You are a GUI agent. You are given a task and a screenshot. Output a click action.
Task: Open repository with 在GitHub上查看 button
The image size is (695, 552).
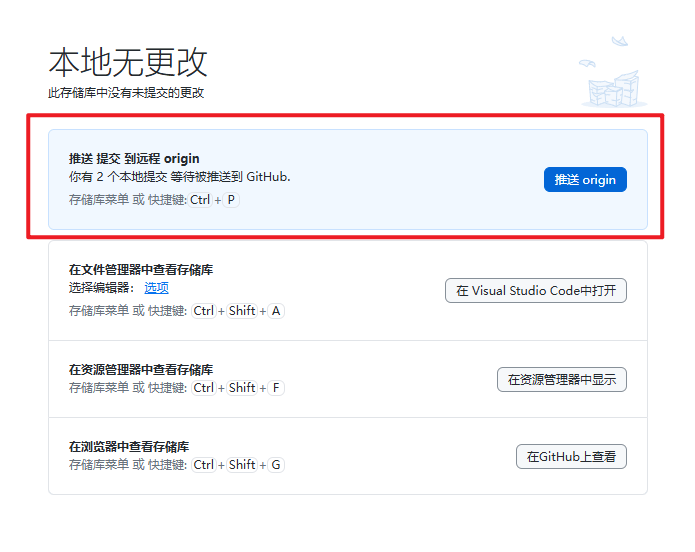coord(571,456)
